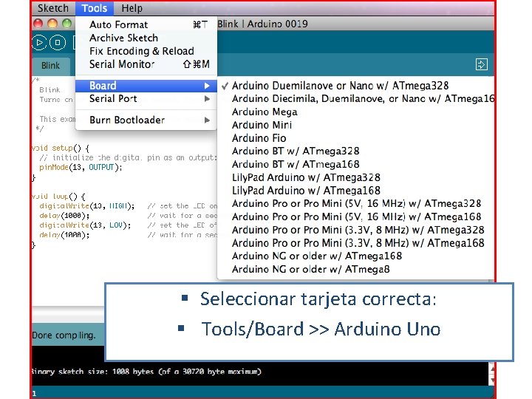This screenshot has height=399, width=532.
Task: Click the tab menu arrow icon at right
Action: tap(482, 64)
